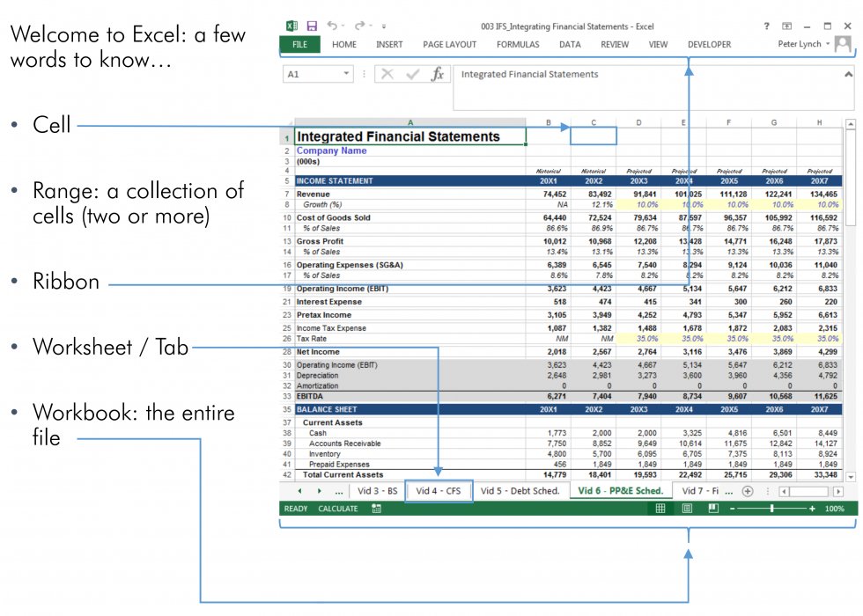863x616 pixels.
Task: Click the New Sheet plus icon
Action: pyautogui.click(x=748, y=491)
